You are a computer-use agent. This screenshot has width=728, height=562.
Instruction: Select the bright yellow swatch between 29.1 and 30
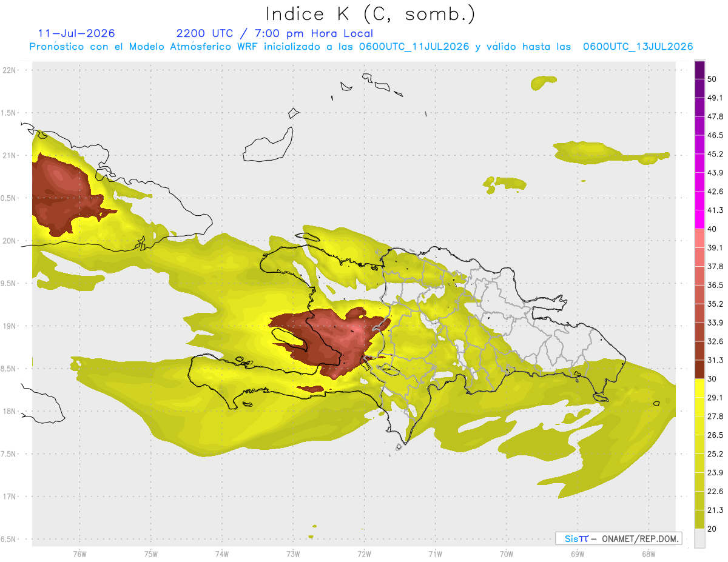[x=699, y=388]
